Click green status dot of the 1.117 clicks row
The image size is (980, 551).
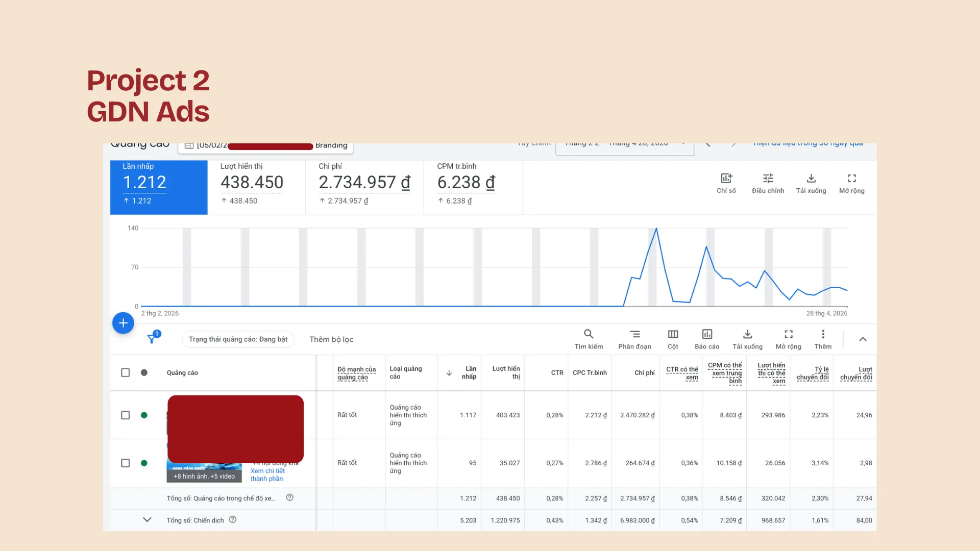144,415
